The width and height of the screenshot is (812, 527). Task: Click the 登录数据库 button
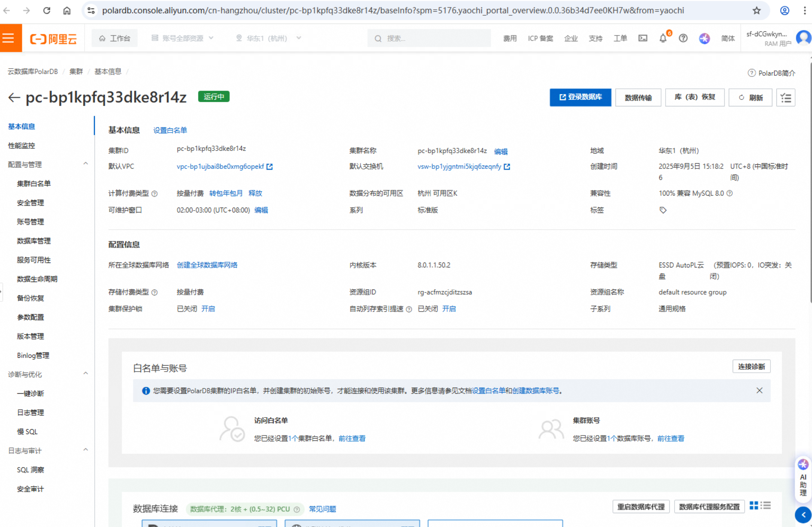tap(580, 97)
